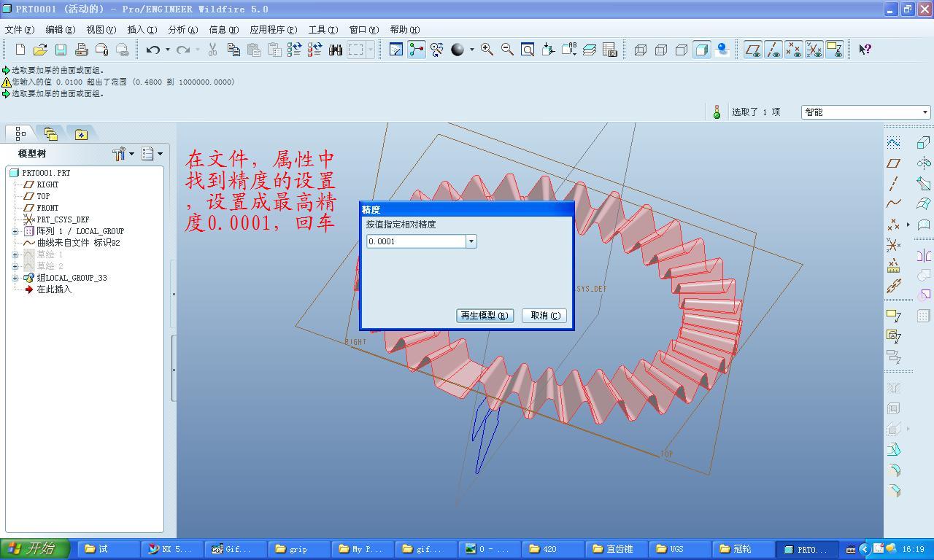Image resolution: width=934 pixels, height=560 pixels.
Task: Switch to no hidden display
Action: click(682, 50)
